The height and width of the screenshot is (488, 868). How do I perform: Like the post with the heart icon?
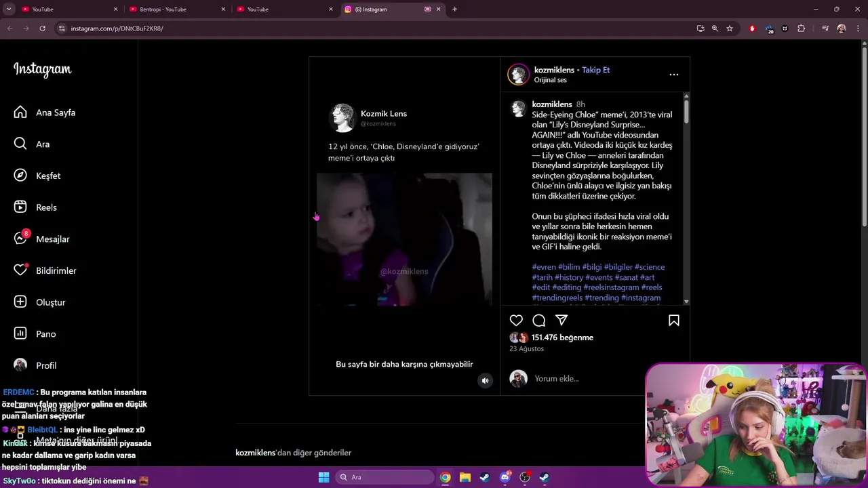tap(516, 321)
